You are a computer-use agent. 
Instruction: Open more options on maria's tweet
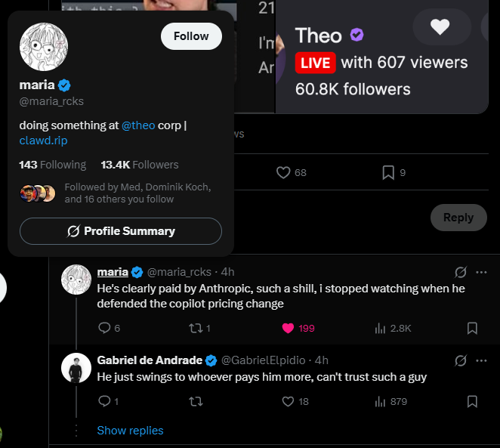[481, 272]
